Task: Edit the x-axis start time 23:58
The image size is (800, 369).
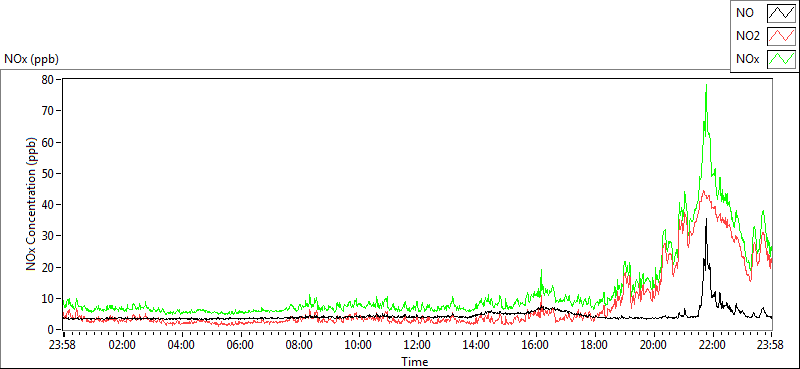Action: click(x=63, y=344)
